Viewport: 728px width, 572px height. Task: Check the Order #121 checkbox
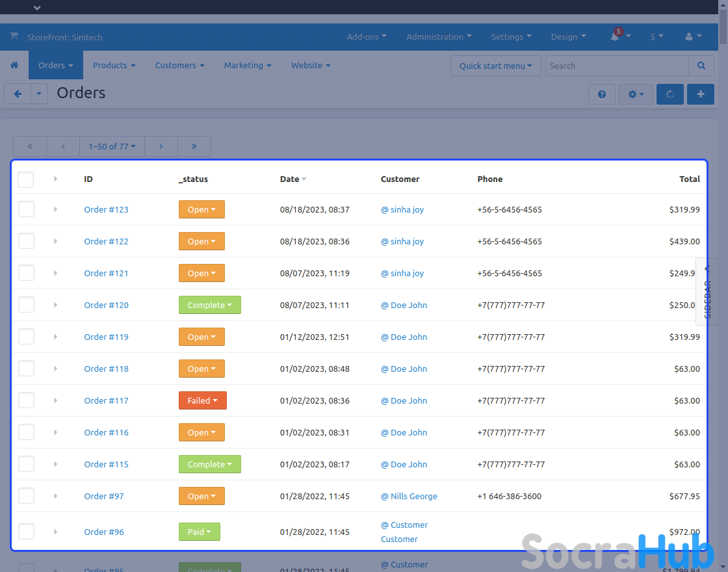coord(26,273)
